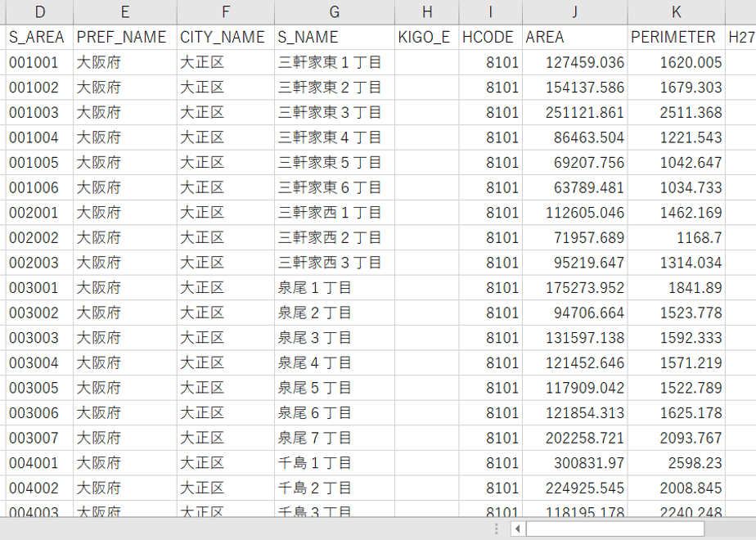Select the S_AREA header cell
Screen dimensions: 756x540
pyautogui.click(x=39, y=37)
